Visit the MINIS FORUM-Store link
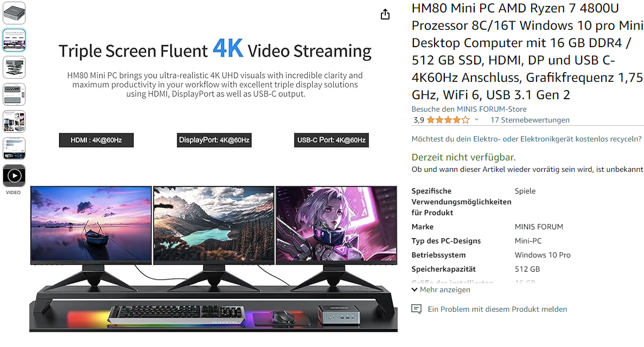Viewport: 644px width, 347px height. tap(469, 109)
